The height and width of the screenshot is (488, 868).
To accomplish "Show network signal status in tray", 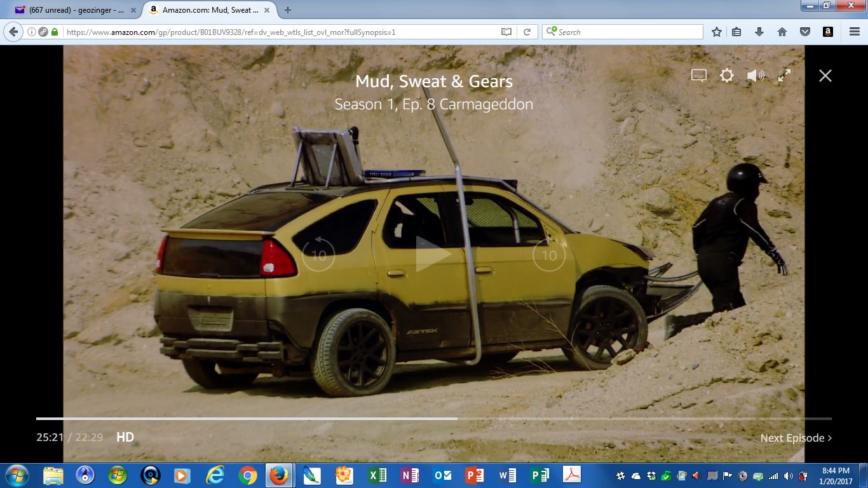I will 773,475.
